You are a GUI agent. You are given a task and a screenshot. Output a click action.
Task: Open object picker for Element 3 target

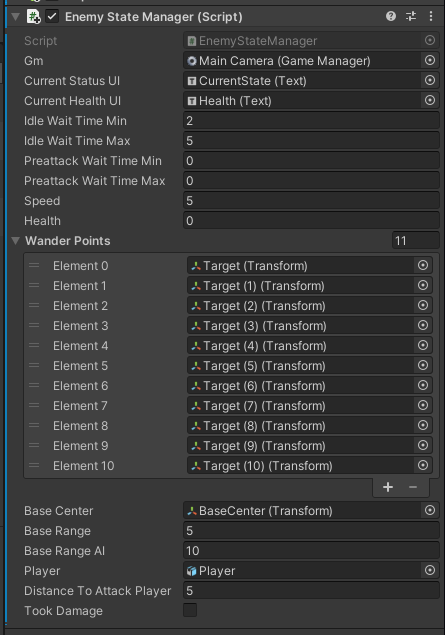423,325
